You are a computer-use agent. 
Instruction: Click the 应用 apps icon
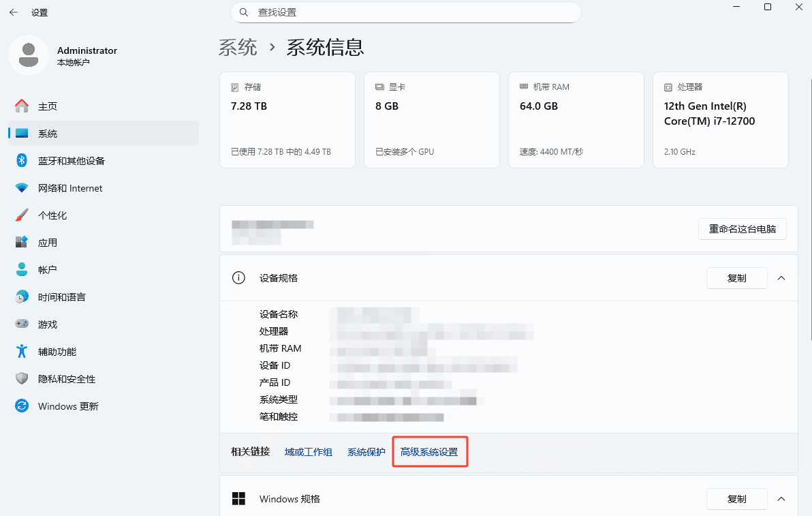(x=22, y=243)
